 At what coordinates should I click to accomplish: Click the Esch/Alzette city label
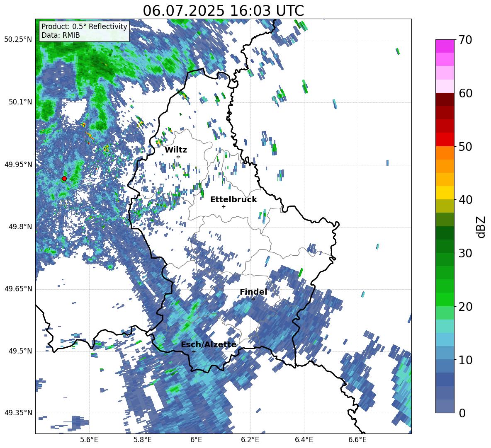click(209, 344)
